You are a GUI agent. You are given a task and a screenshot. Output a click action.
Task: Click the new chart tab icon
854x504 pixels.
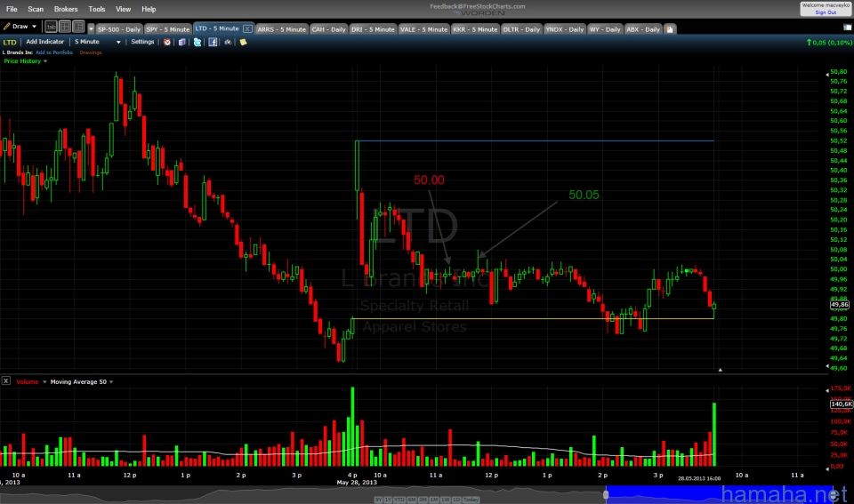(x=670, y=29)
